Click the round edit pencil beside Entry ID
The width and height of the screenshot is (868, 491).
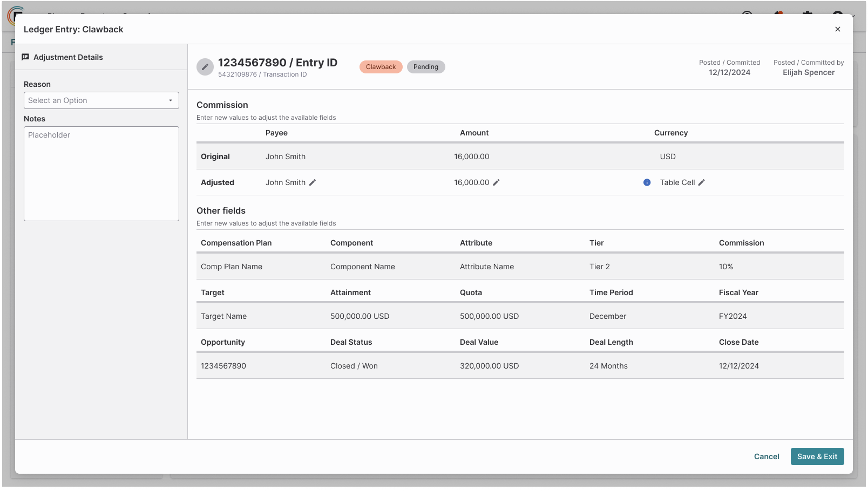(x=205, y=67)
